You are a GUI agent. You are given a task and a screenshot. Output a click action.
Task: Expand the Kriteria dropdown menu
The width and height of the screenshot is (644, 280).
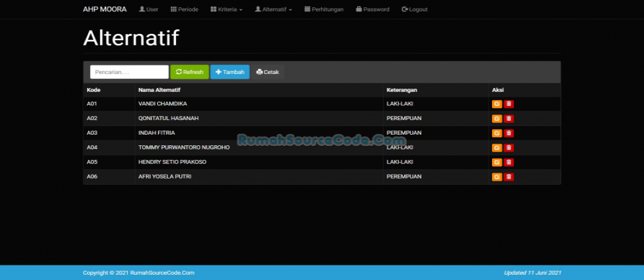pyautogui.click(x=226, y=9)
